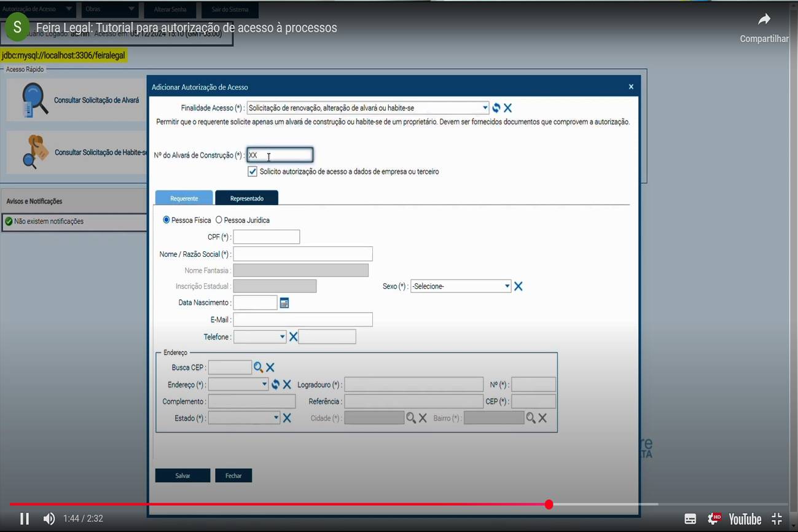The height and width of the screenshot is (532, 798).
Task: Toggle YouTube video fullscreen exit icon
Action: tap(776, 519)
